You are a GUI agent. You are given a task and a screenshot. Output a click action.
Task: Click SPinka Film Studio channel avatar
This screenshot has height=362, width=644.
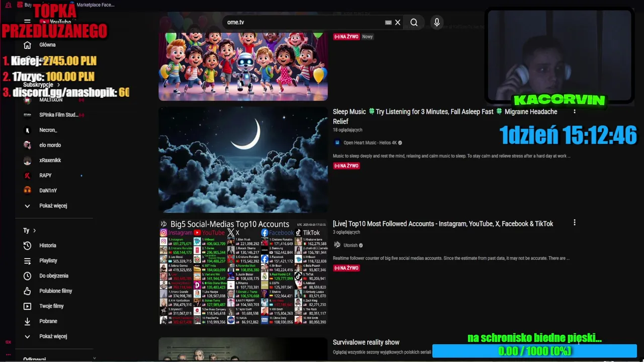pyautogui.click(x=27, y=115)
